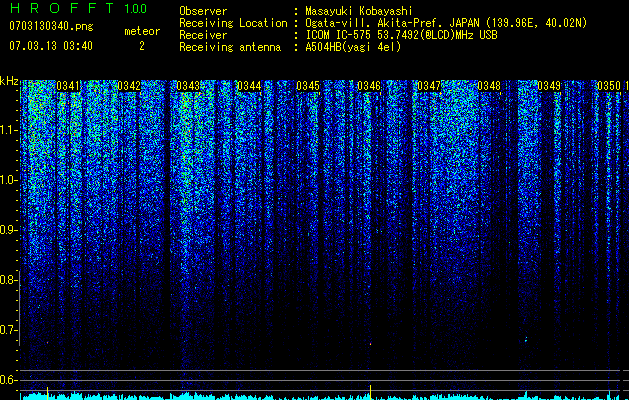Click the 0.7 frequency axis label
This screenshot has height=400, width=629.
[x=8, y=330]
